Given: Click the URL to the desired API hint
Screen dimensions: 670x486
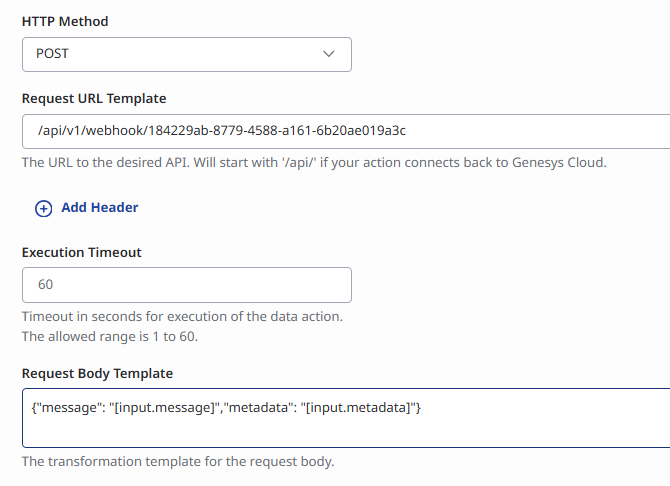Looking at the screenshot, I should coord(314,162).
